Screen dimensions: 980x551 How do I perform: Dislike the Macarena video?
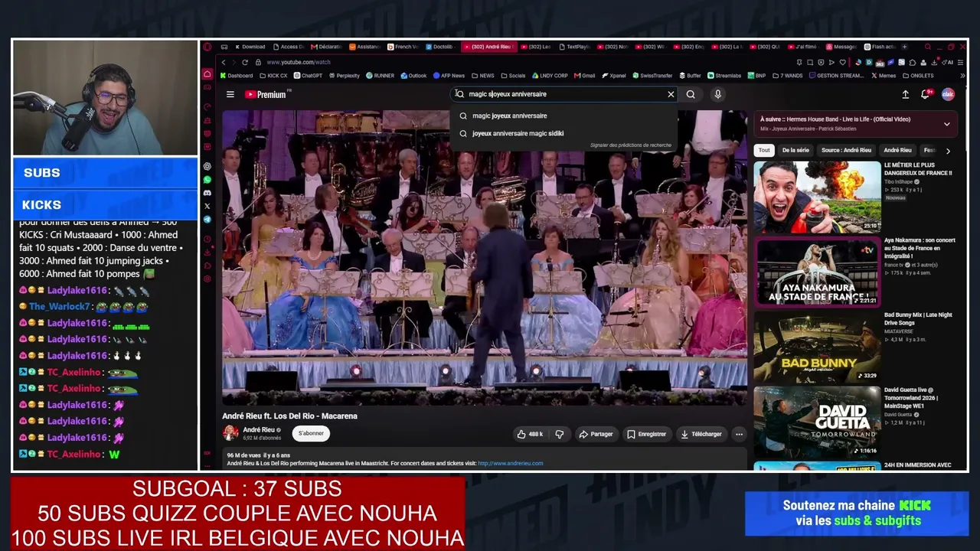pyautogui.click(x=560, y=434)
